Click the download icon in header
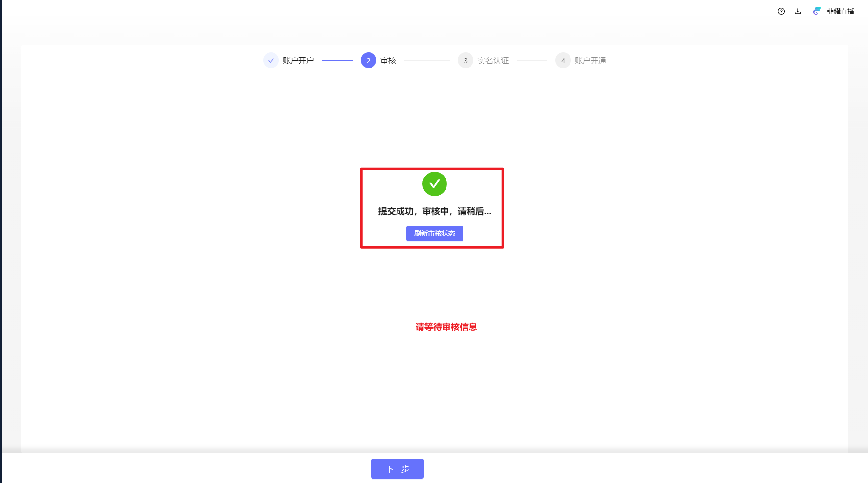Screen dimensions: 868x483 [798, 11]
